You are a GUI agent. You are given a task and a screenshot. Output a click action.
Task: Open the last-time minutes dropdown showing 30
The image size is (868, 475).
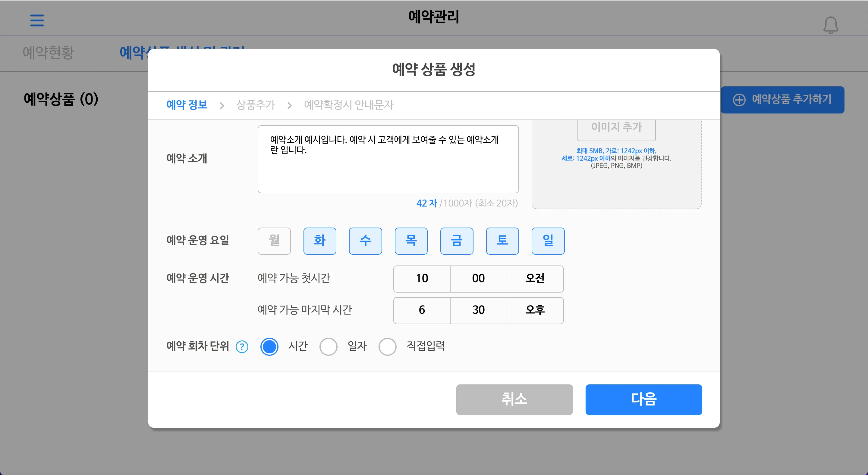coord(478,310)
